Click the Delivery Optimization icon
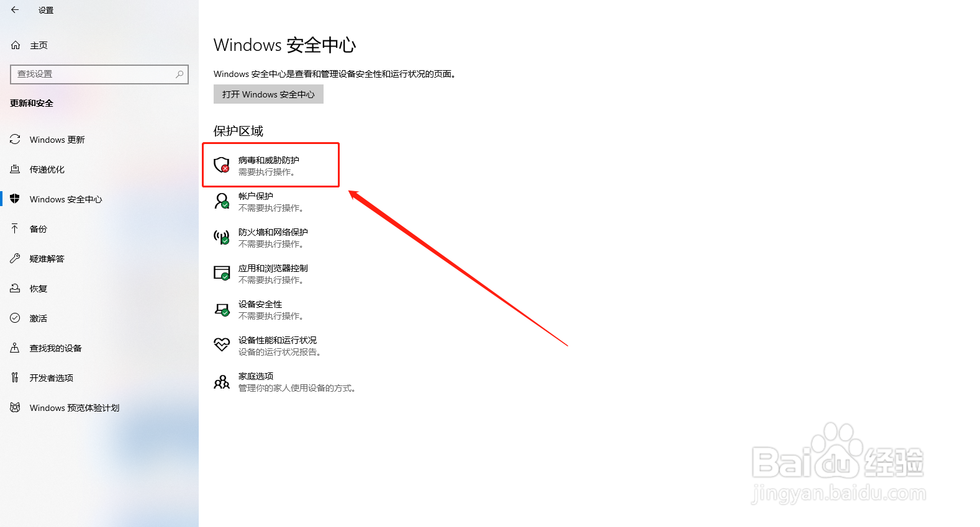This screenshot has height=527, width=980. (x=15, y=169)
